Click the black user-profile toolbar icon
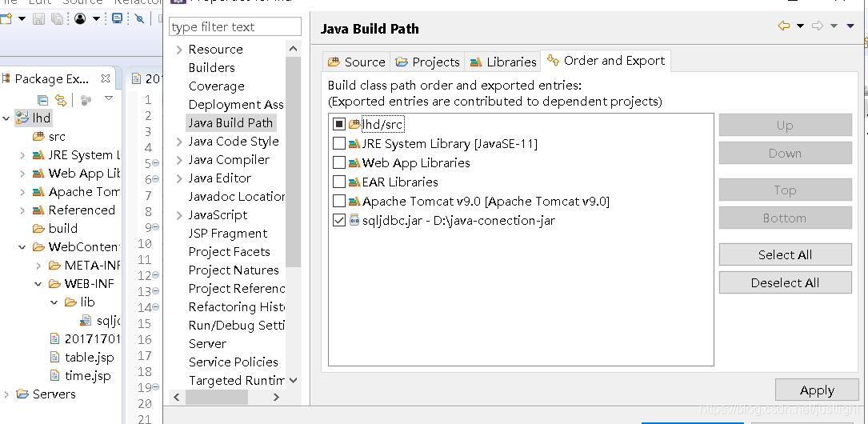 [80, 19]
